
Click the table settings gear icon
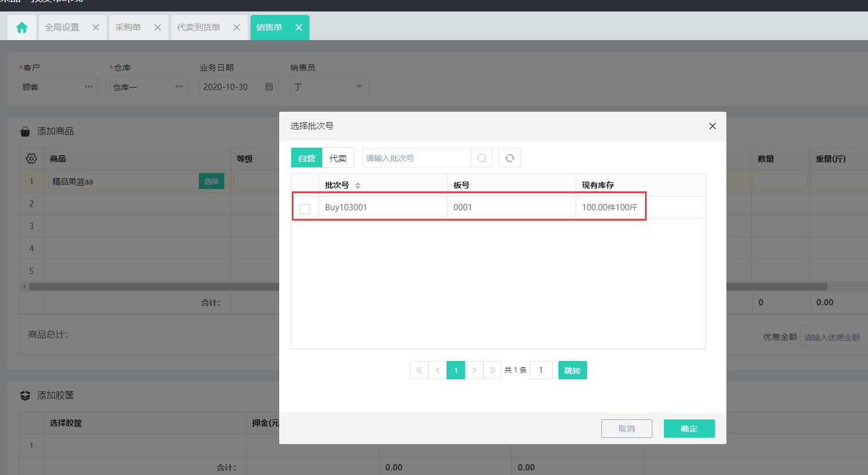32,159
